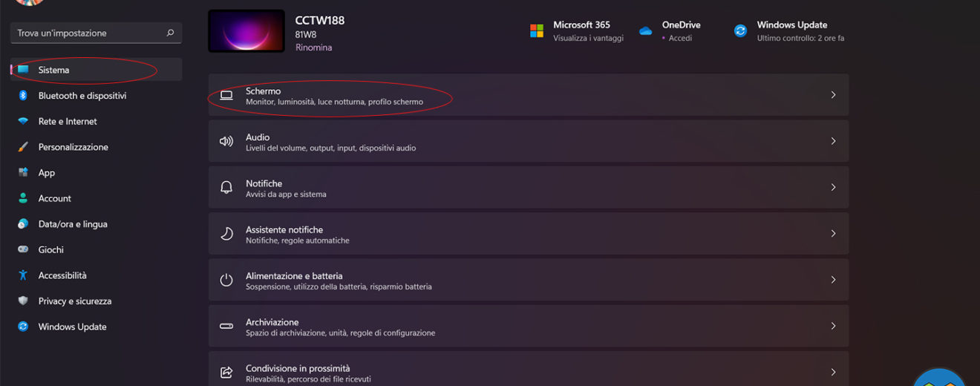This screenshot has width=980, height=386.
Task: Click the Trova un'impostazione search field
Action: point(89,33)
